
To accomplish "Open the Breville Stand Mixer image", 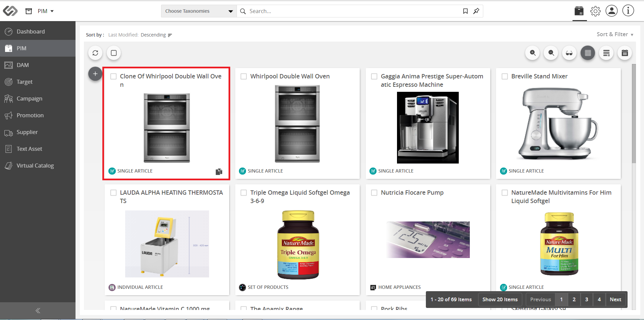I will click(x=558, y=124).
